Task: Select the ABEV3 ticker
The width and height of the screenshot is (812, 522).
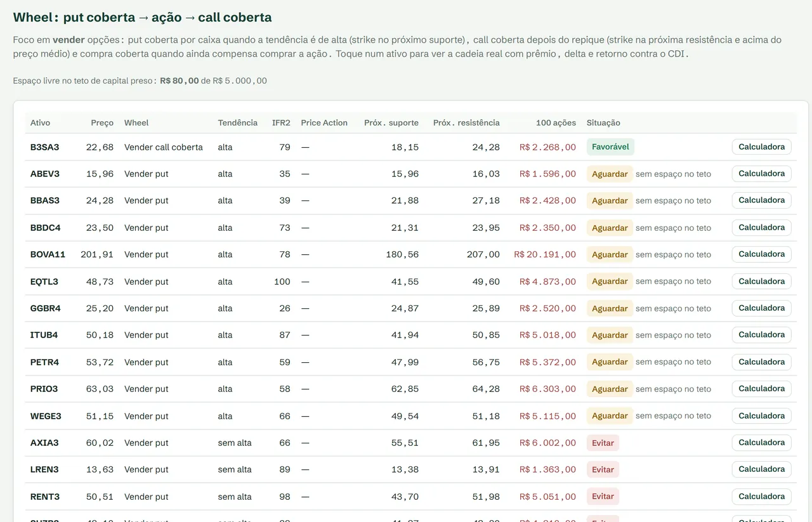Action: 45,174
